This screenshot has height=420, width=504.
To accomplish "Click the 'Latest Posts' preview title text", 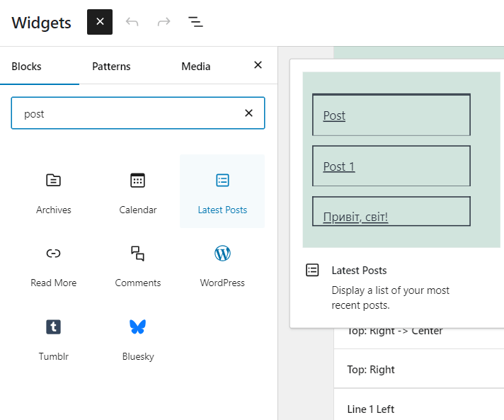I will (359, 271).
